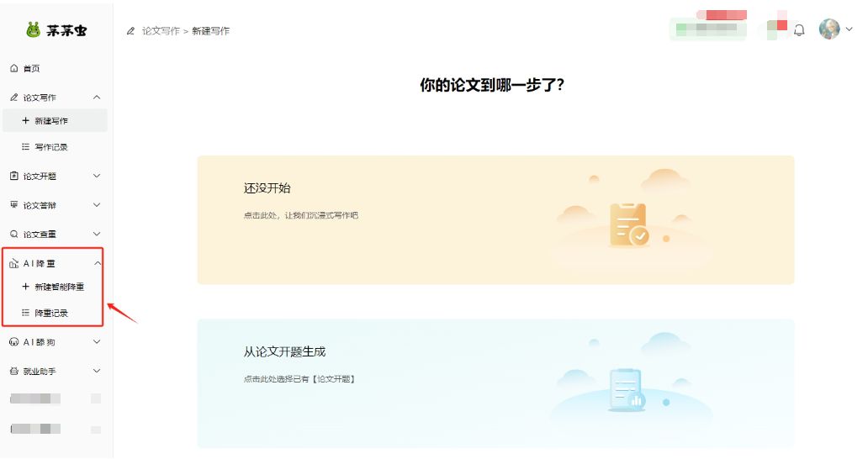
Task: Click the pen icon in the breadcrumb
Action: 130,31
